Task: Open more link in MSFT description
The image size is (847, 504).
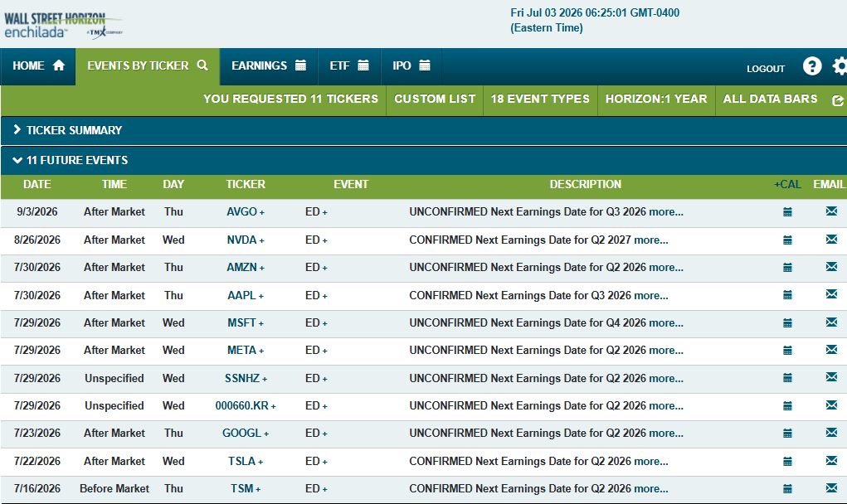Action: (x=666, y=323)
